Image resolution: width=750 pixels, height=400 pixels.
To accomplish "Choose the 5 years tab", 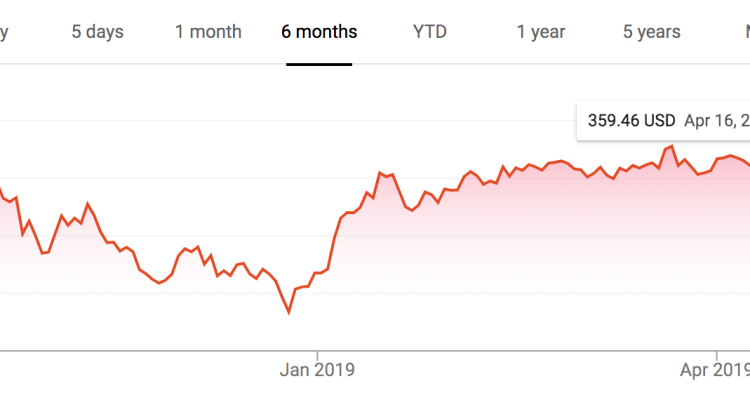I will [x=651, y=32].
